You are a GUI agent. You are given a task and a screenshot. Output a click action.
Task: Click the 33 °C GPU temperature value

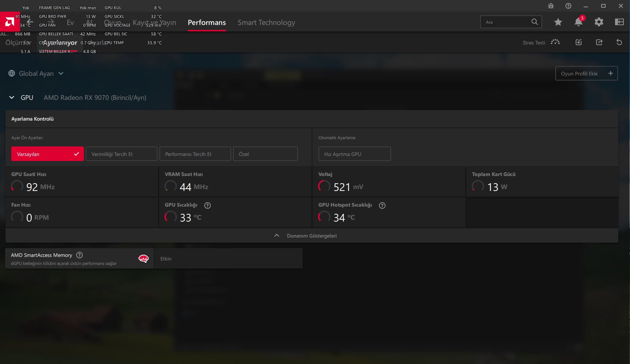coord(191,218)
